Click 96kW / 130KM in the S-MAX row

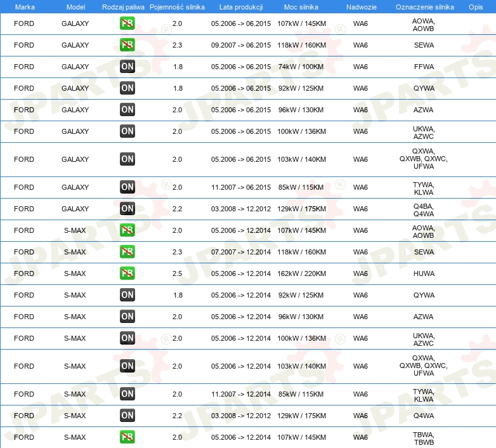tap(301, 317)
